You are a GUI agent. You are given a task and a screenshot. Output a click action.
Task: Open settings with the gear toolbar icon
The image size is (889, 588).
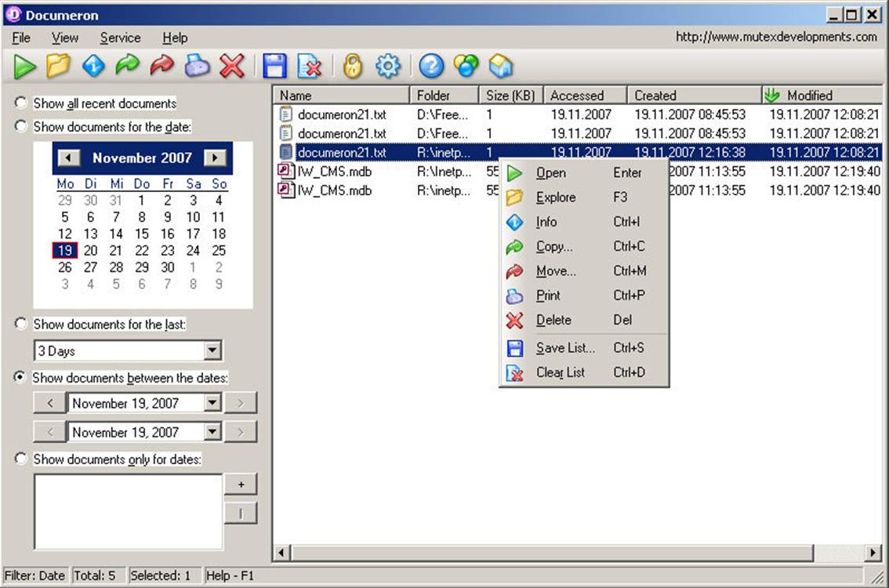click(x=388, y=67)
